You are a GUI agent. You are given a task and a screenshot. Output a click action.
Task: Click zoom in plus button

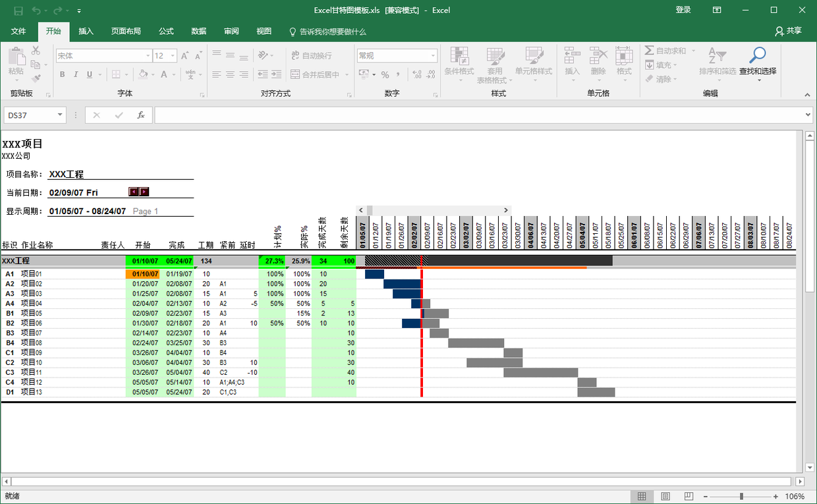click(775, 496)
